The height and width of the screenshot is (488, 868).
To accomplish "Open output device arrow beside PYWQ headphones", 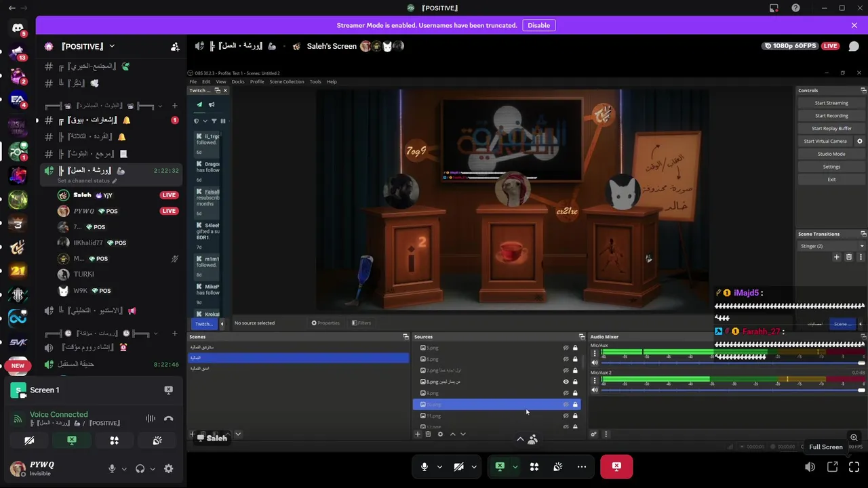I will [153, 468].
